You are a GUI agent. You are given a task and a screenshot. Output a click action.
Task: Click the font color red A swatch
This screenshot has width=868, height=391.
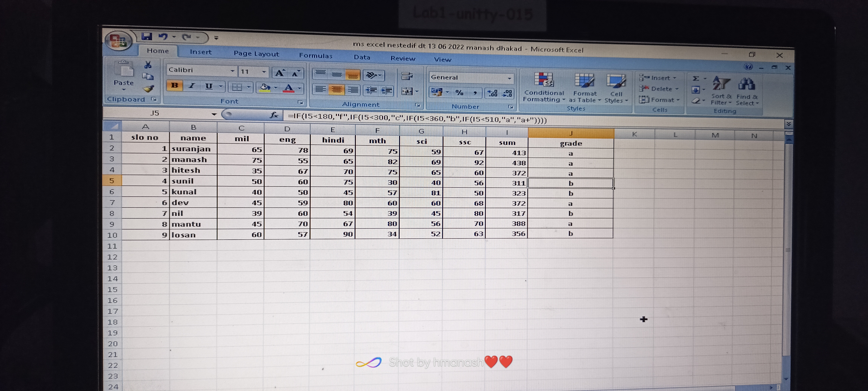289,88
